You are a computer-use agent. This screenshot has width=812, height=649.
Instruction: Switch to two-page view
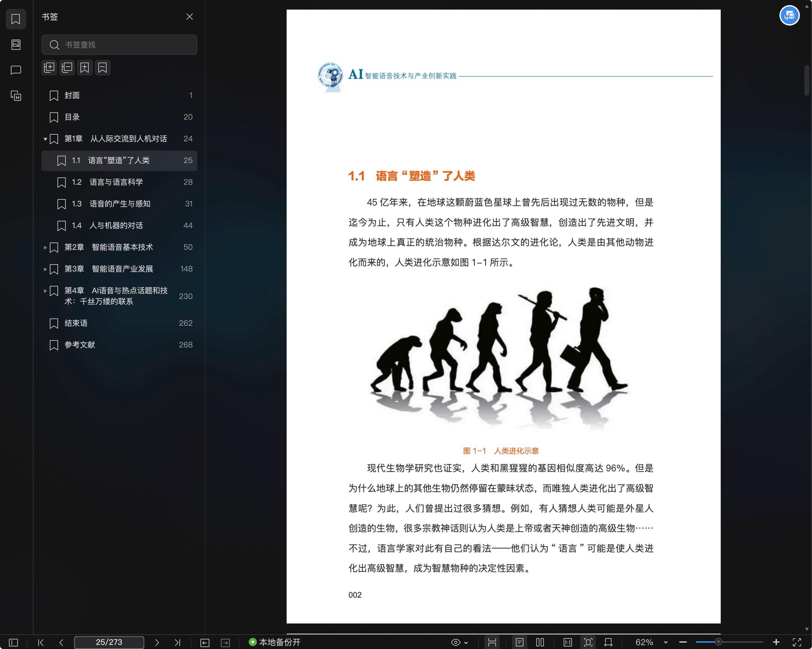[540, 642]
